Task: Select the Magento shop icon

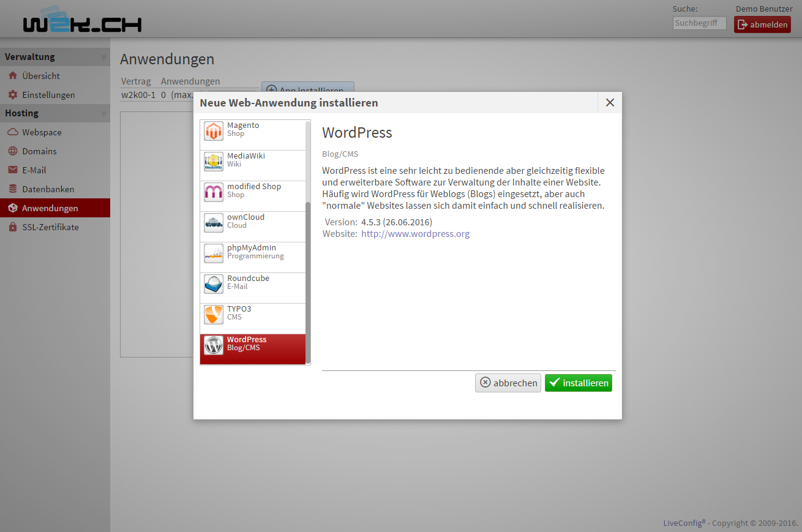Action: click(214, 131)
